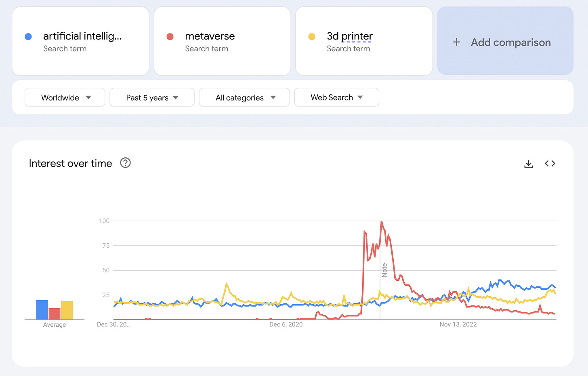Edit the metaverse search term
Image resolution: width=588 pixels, height=376 pixels.
(210, 36)
